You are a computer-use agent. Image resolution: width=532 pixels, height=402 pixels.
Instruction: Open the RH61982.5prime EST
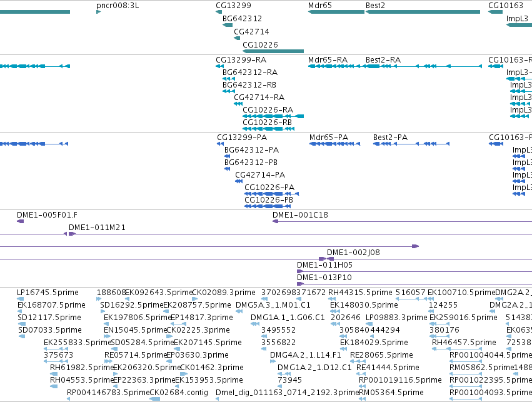tap(54, 374)
